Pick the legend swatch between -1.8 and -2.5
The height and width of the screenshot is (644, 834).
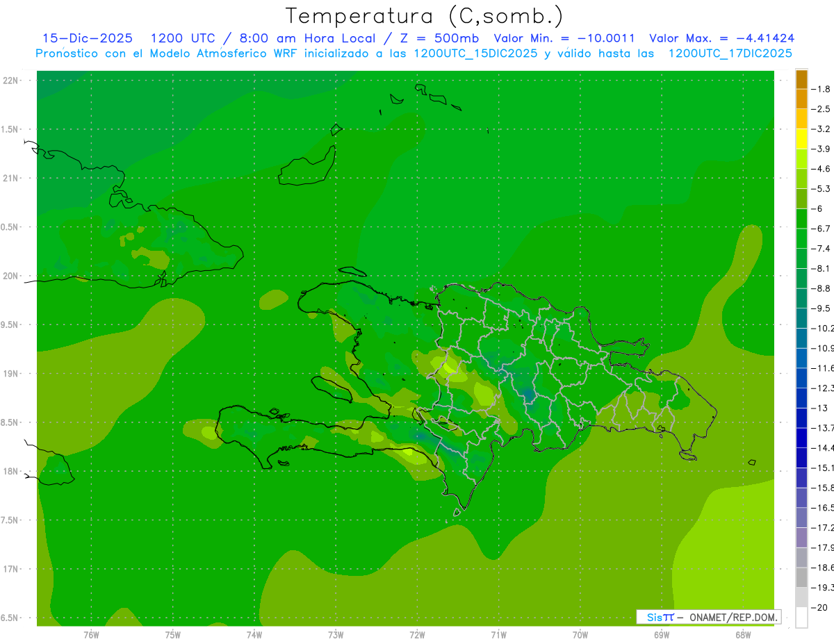pos(801,99)
